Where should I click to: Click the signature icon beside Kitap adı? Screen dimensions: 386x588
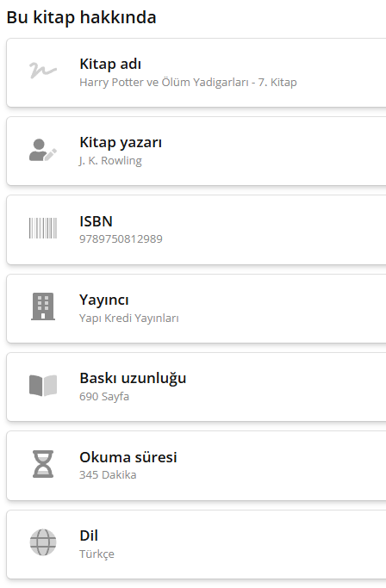click(43, 71)
